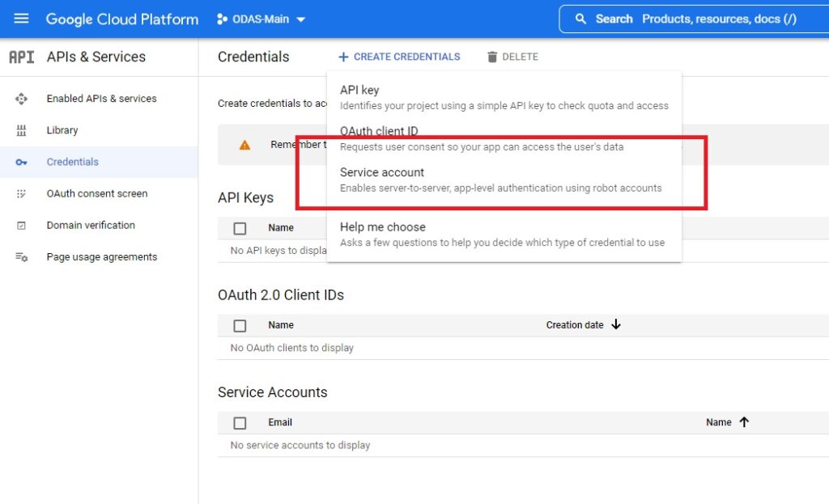Screen dimensions: 829x504
Task: Click the Credentials page title
Action: coord(253,57)
